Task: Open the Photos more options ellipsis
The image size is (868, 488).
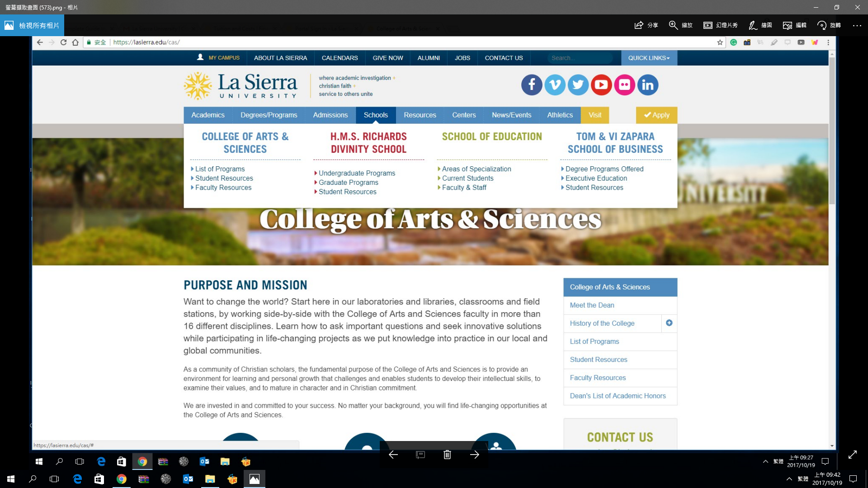Action: click(x=857, y=25)
